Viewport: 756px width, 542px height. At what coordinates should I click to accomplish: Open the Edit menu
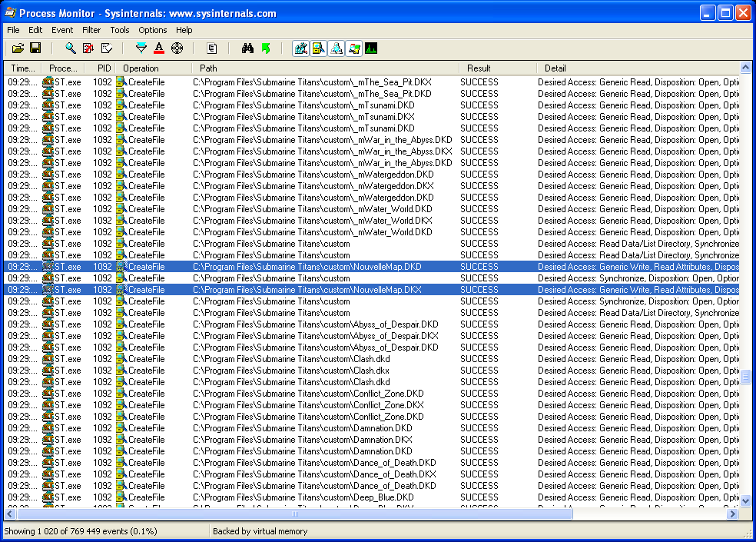35,30
